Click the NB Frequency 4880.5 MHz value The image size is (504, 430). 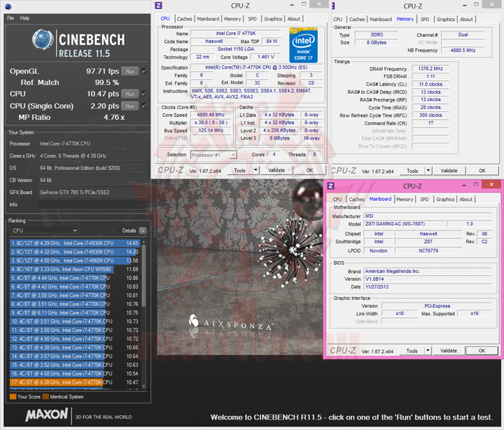(x=463, y=50)
